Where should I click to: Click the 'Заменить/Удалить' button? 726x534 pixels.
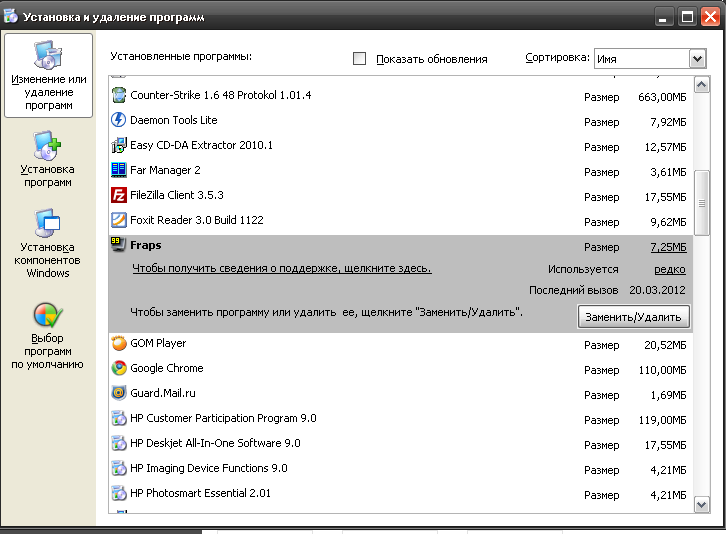pyautogui.click(x=633, y=317)
